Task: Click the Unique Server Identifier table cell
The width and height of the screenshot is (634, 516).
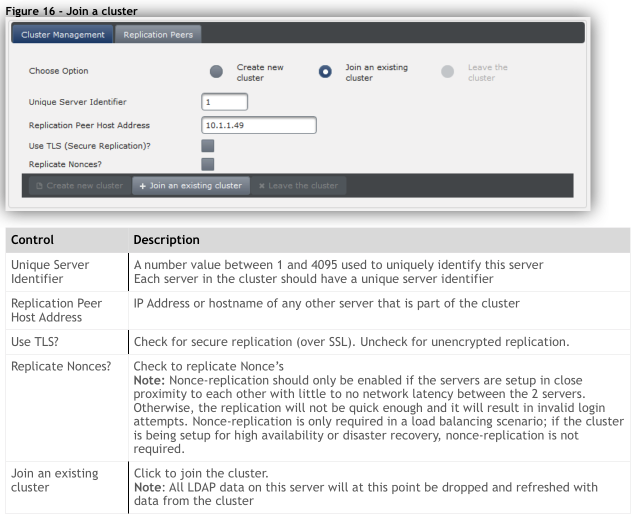Action: [x=67, y=272]
